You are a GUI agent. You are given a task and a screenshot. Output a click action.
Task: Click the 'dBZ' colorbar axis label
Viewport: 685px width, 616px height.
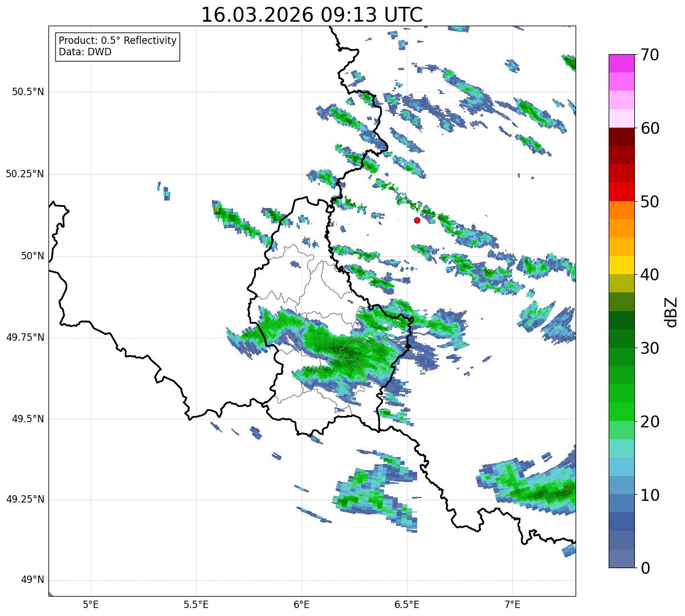point(672,312)
